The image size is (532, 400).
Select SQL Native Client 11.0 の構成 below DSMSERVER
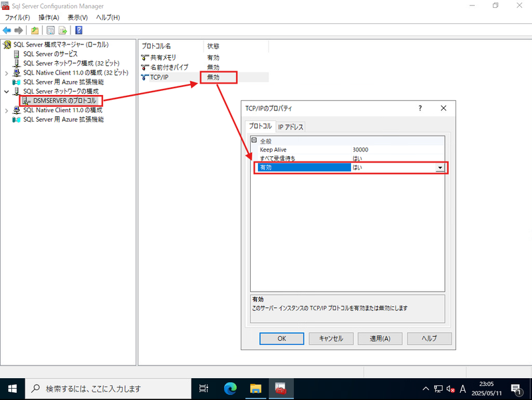pos(63,110)
